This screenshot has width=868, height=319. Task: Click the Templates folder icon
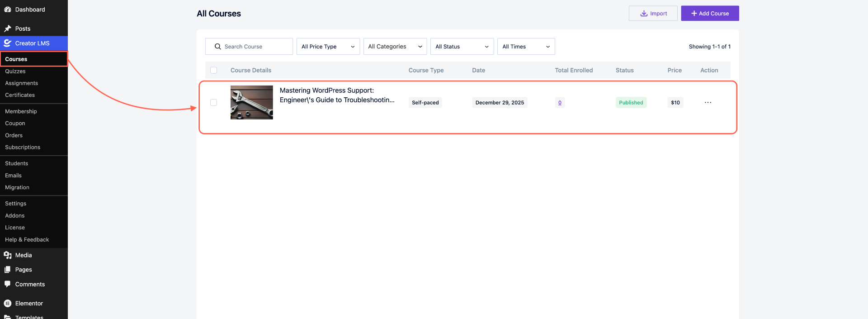tap(8, 317)
